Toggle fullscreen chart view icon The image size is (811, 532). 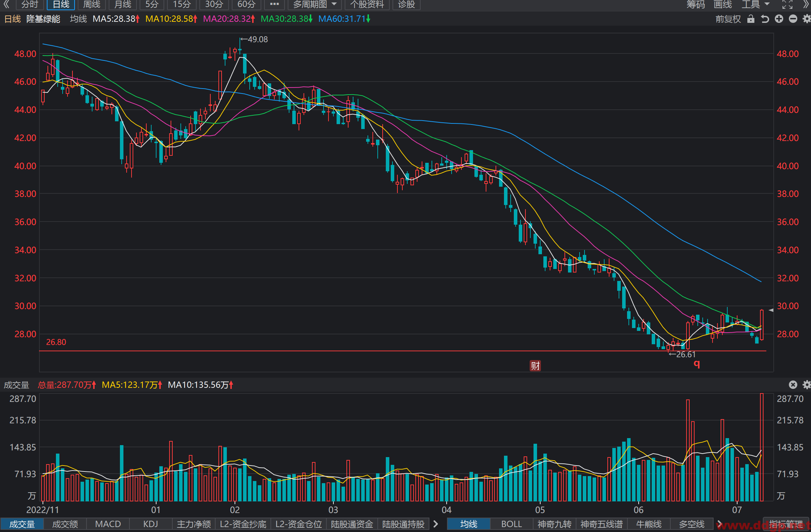tap(787, 4)
